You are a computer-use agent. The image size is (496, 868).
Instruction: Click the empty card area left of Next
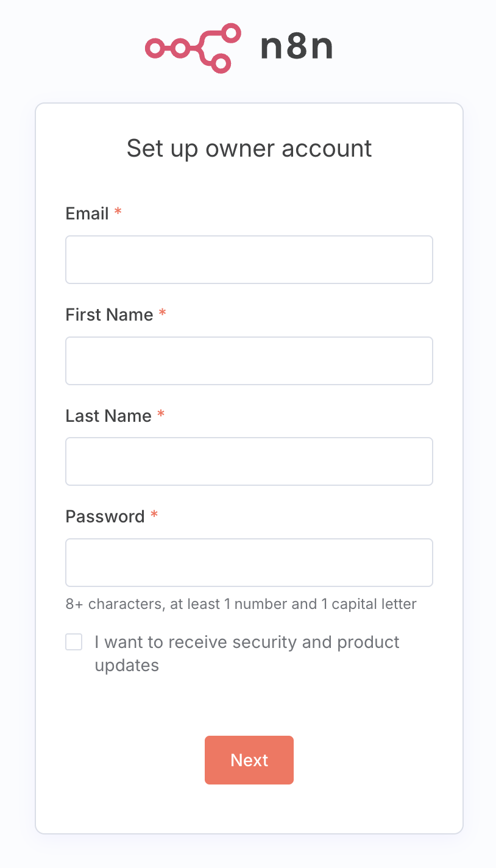122,760
